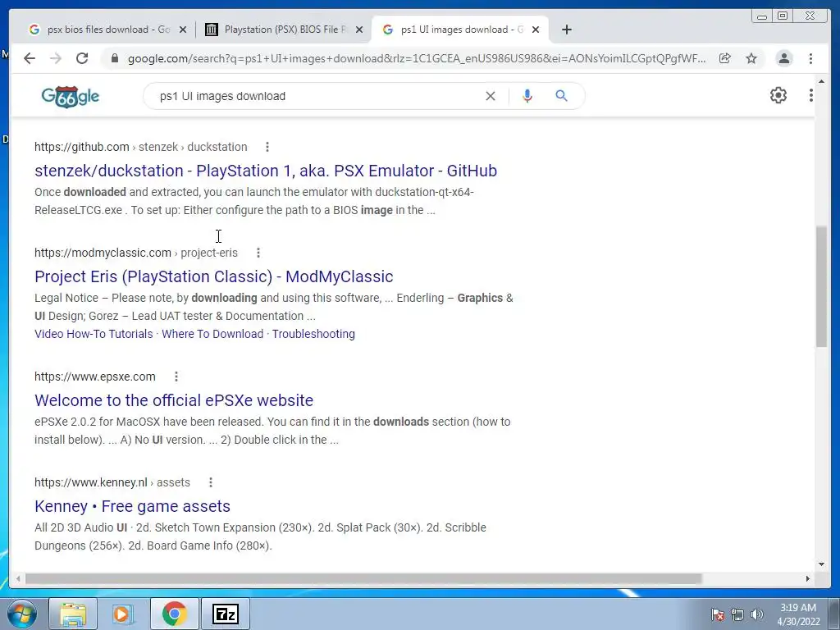The image size is (840, 630).
Task: Click the https://www.kenney.nl assets breadcrumb
Action: pos(112,482)
